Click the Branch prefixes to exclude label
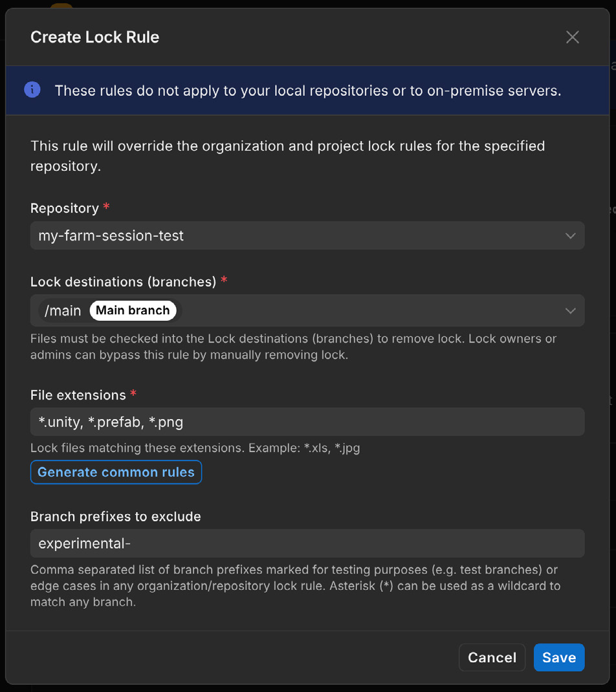The height and width of the screenshot is (692, 616). point(116,516)
